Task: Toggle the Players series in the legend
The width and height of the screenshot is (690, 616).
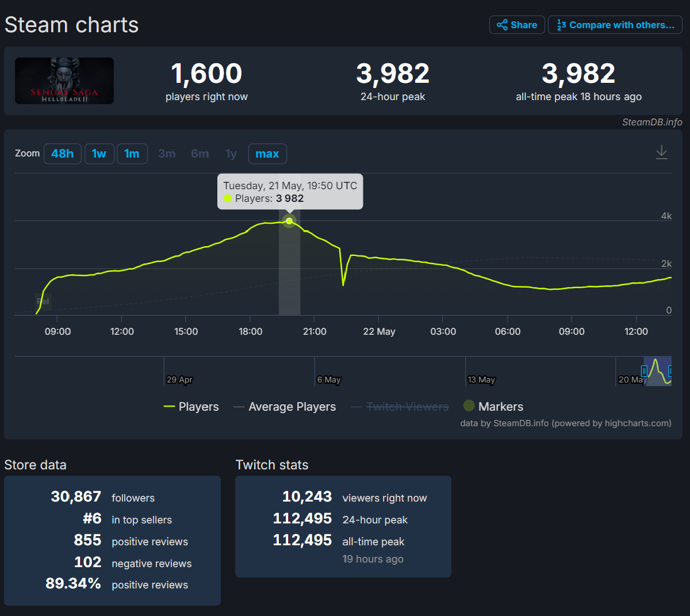Action: click(x=191, y=407)
